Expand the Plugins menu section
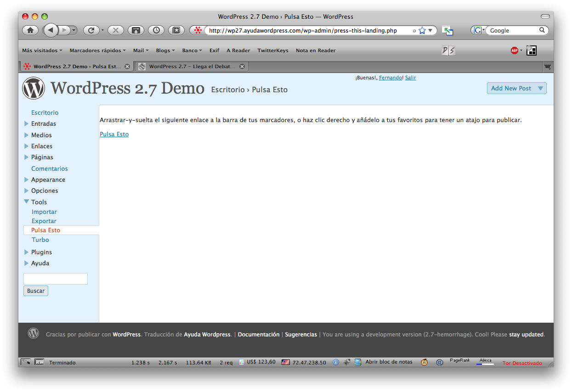 click(27, 252)
